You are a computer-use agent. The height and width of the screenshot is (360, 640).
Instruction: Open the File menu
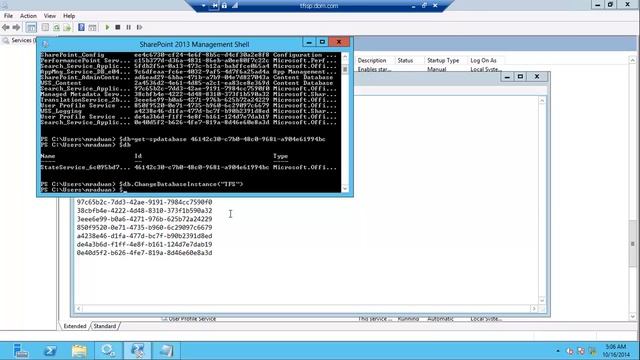pyautogui.click(x=8, y=16)
